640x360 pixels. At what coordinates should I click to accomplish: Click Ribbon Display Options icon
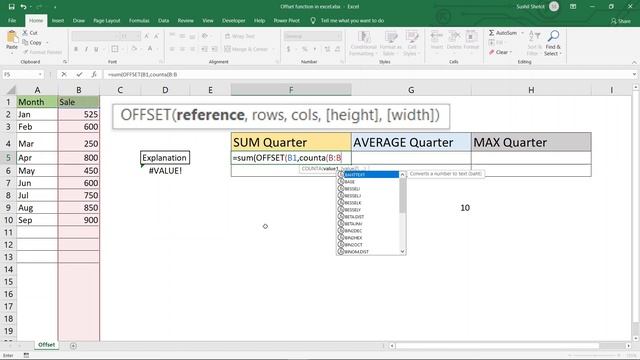point(573,7)
